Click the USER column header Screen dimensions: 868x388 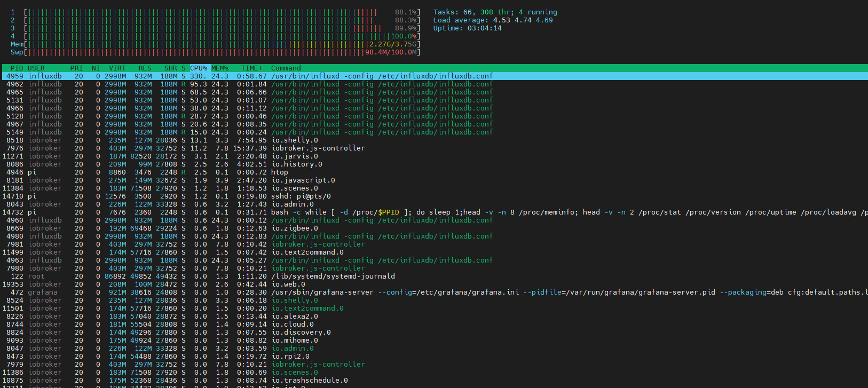[x=36, y=68]
